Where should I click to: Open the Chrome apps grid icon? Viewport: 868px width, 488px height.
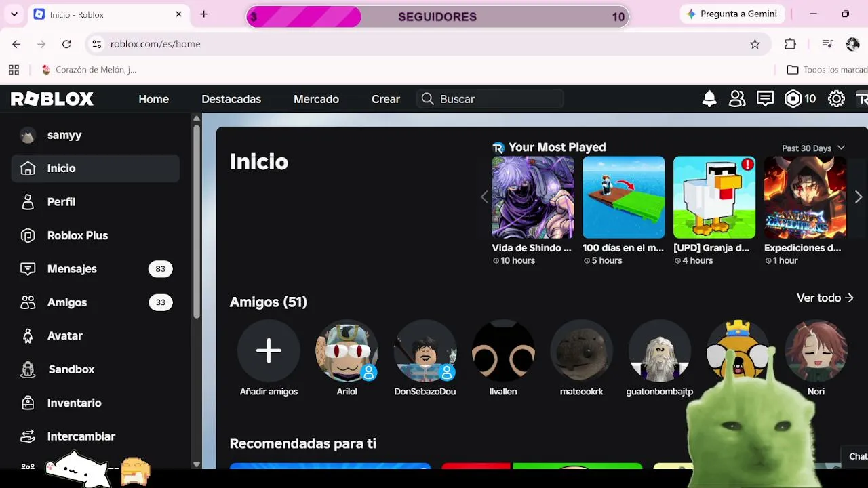pyautogui.click(x=14, y=70)
